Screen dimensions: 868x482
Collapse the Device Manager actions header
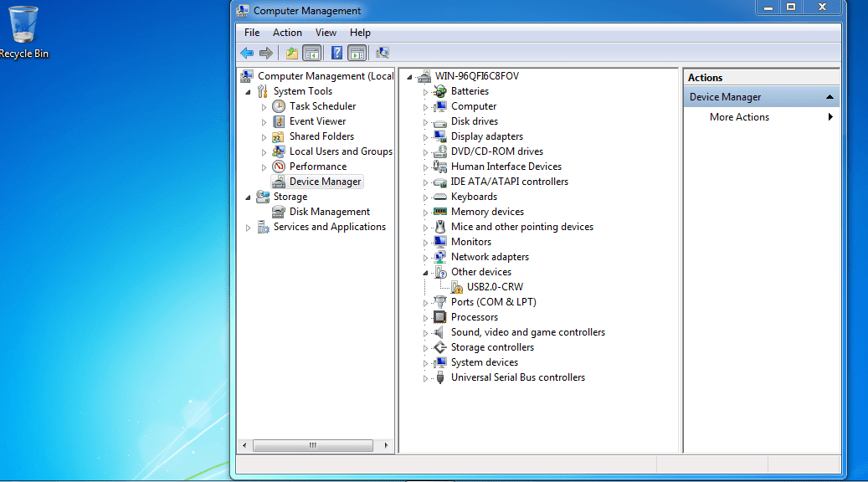(x=829, y=97)
